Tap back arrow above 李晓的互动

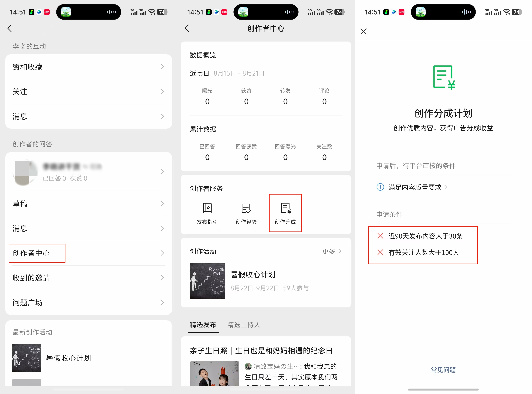(x=10, y=28)
